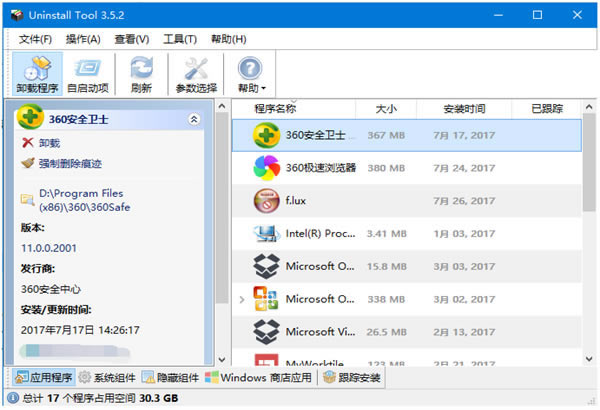Screen dimensions: 600x410
Task: Click details panel scroll down arrow
Action: [222, 359]
